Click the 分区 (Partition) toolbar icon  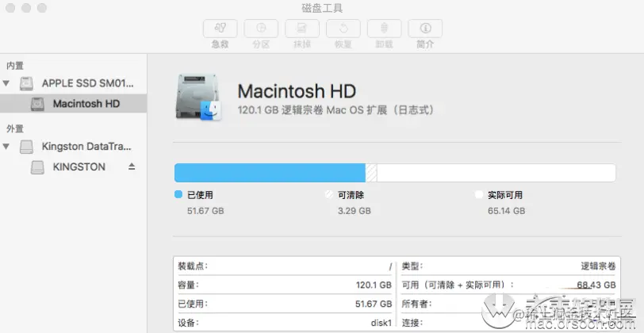click(x=261, y=29)
